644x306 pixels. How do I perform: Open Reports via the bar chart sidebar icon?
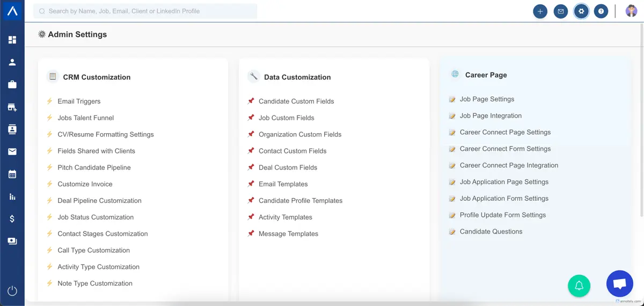12,196
